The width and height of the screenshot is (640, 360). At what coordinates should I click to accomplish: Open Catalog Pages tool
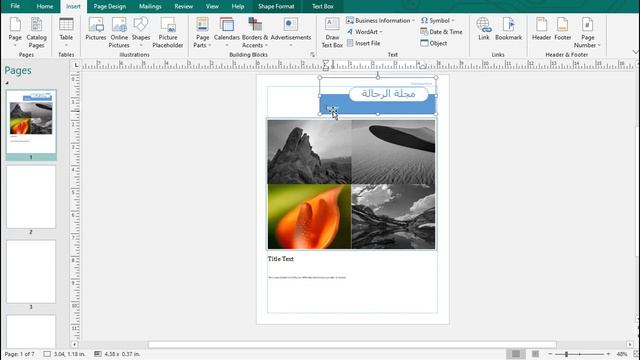[x=36, y=32]
